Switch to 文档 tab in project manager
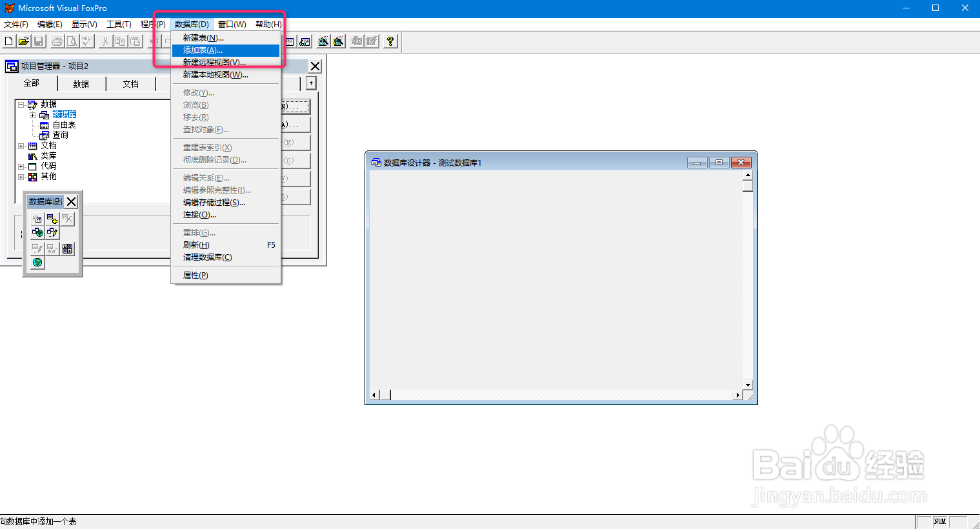This screenshot has width=980, height=529. [x=131, y=84]
